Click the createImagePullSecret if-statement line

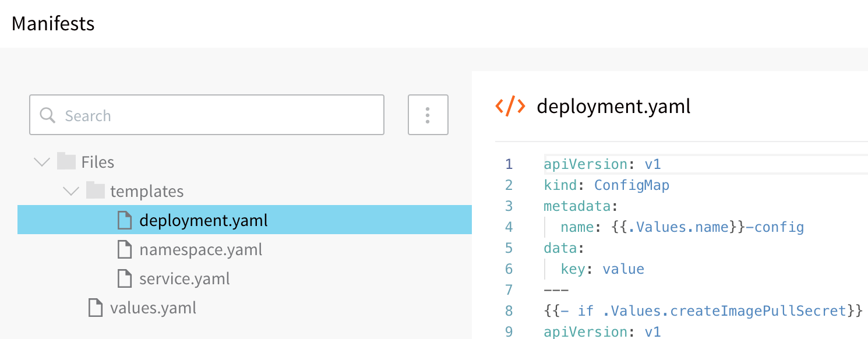[703, 311]
